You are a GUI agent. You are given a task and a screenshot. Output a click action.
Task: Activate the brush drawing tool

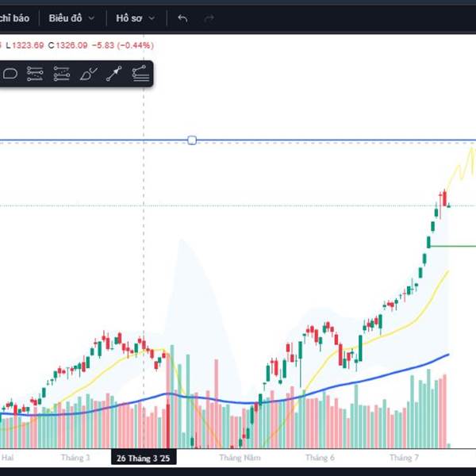click(88, 74)
